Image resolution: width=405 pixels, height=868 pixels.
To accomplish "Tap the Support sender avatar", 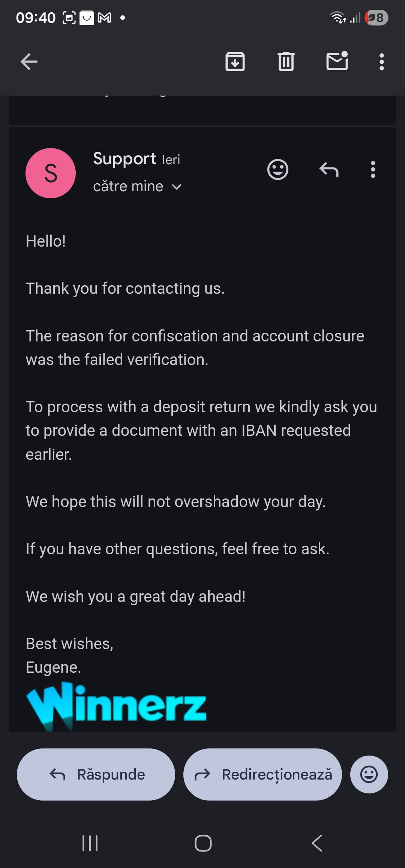I will pos(51,173).
